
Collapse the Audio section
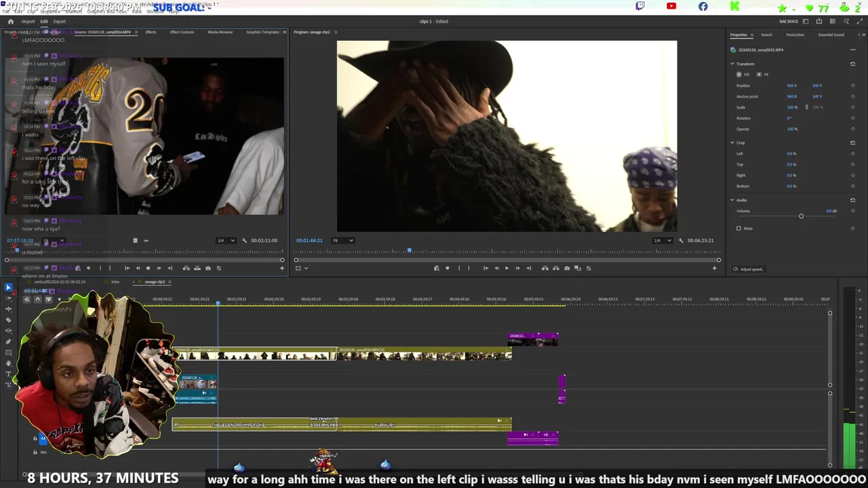pos(732,200)
